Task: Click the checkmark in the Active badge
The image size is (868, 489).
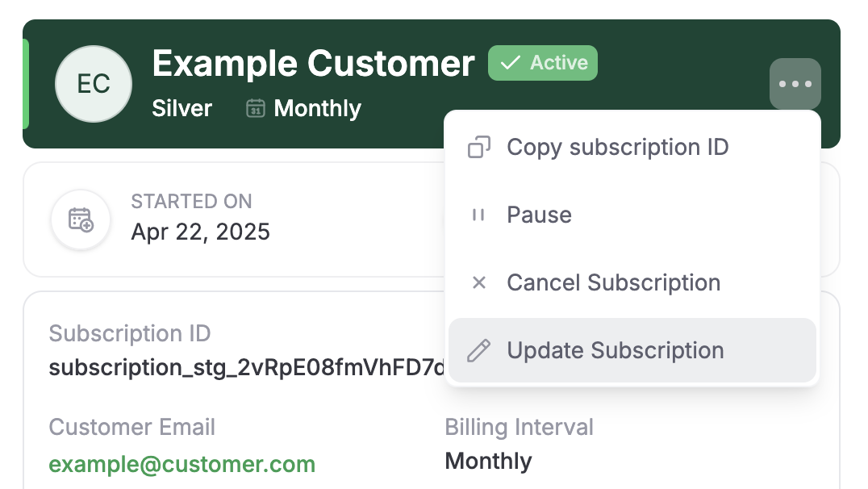Action: [510, 63]
